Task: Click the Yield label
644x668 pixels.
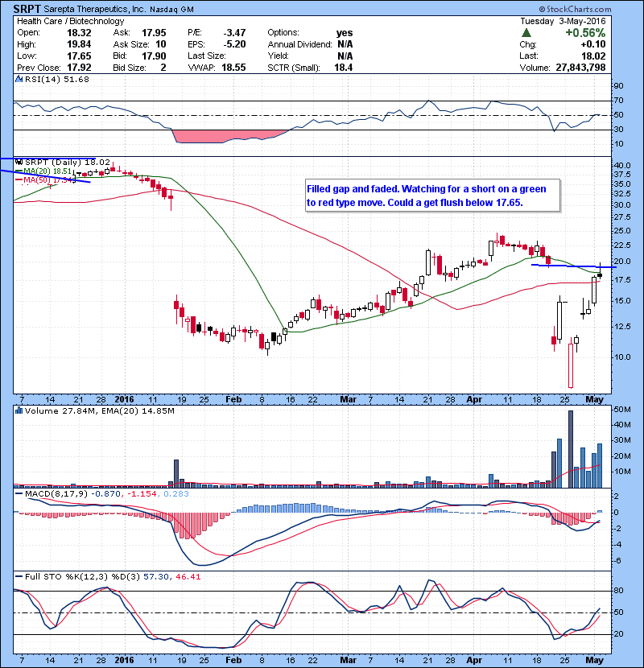Action: pyautogui.click(x=278, y=56)
